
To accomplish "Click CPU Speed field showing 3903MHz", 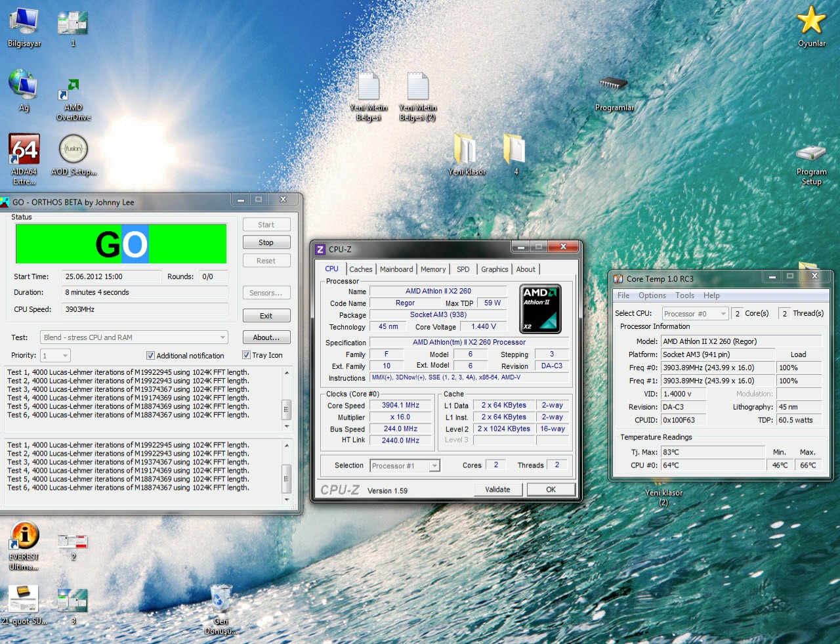I will coord(145,309).
